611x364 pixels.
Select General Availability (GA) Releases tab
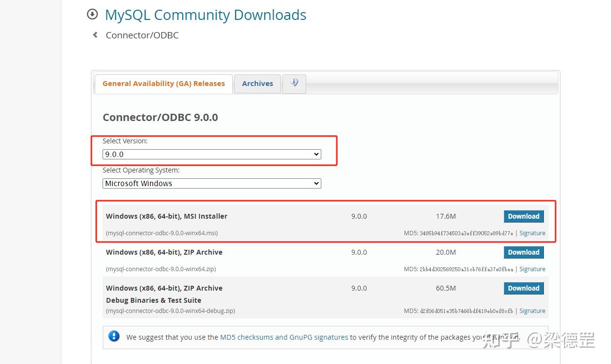163,84
